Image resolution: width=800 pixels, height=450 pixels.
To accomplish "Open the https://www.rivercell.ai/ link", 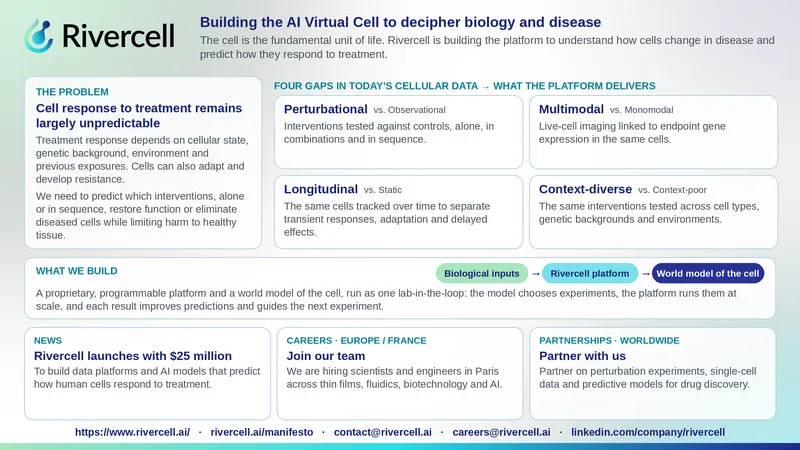I will 132,432.
